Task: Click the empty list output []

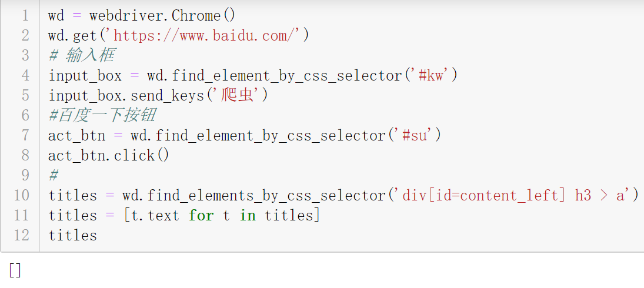Action: 15,270
